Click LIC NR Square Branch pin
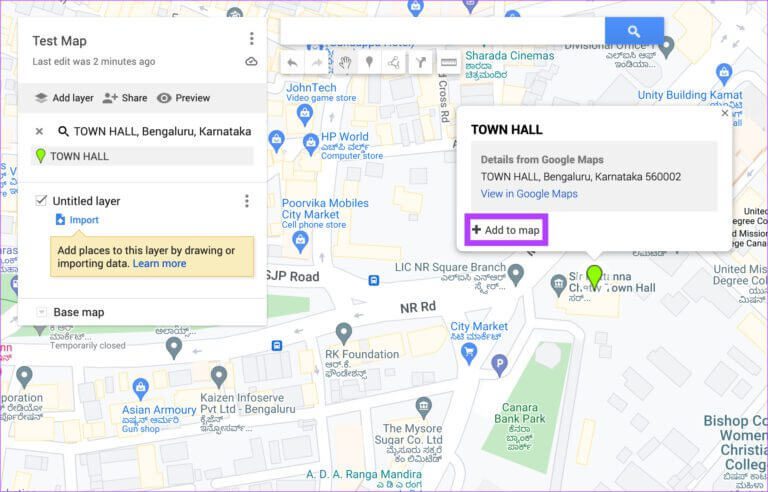Screen dimensions: 768x492 tap(515, 274)
